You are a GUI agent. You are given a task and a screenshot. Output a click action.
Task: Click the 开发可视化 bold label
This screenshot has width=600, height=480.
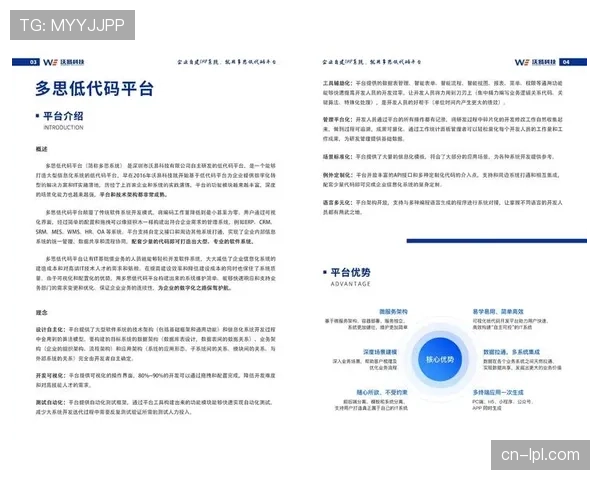point(51,376)
